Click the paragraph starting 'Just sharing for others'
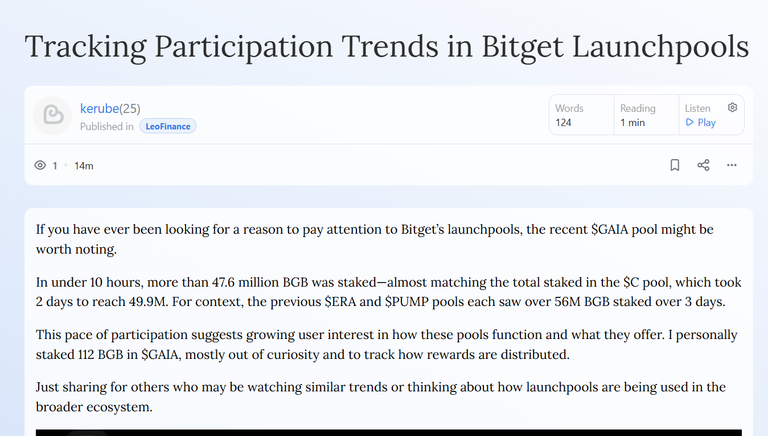This screenshot has width=768, height=436. click(381, 397)
